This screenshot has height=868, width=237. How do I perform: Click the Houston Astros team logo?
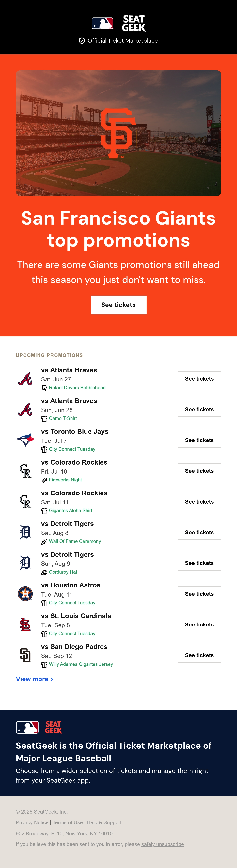pos(25,594)
